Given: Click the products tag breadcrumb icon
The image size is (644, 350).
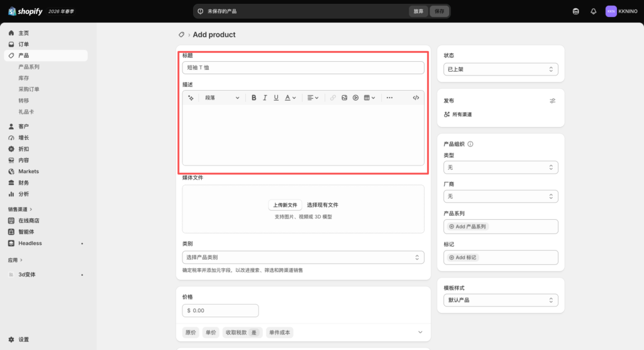Looking at the screenshot, I should pyautogui.click(x=181, y=35).
